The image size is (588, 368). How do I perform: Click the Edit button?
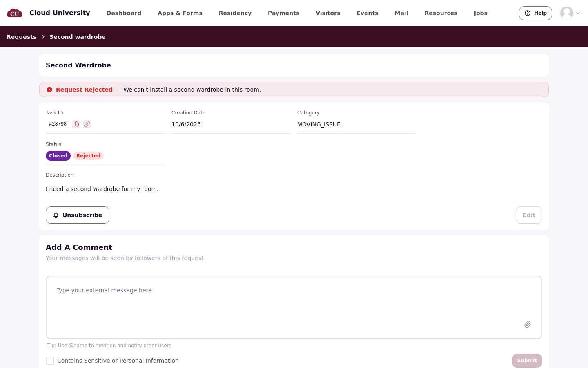(x=529, y=215)
